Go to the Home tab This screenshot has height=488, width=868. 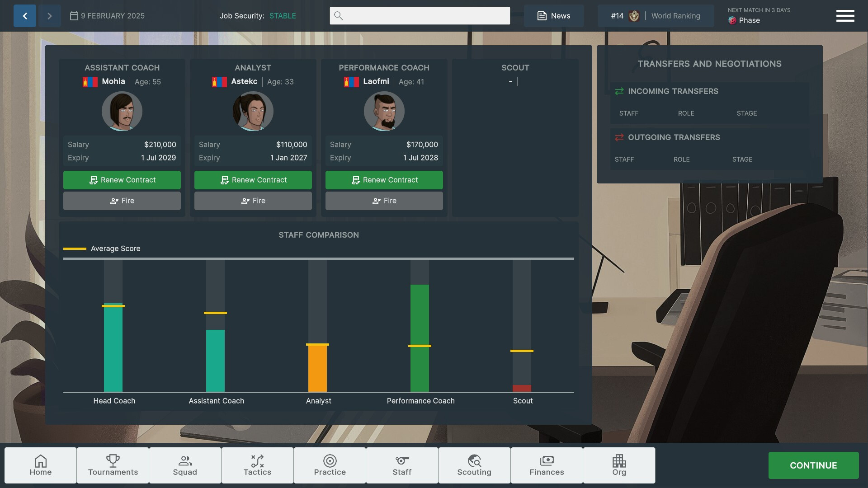click(x=41, y=465)
